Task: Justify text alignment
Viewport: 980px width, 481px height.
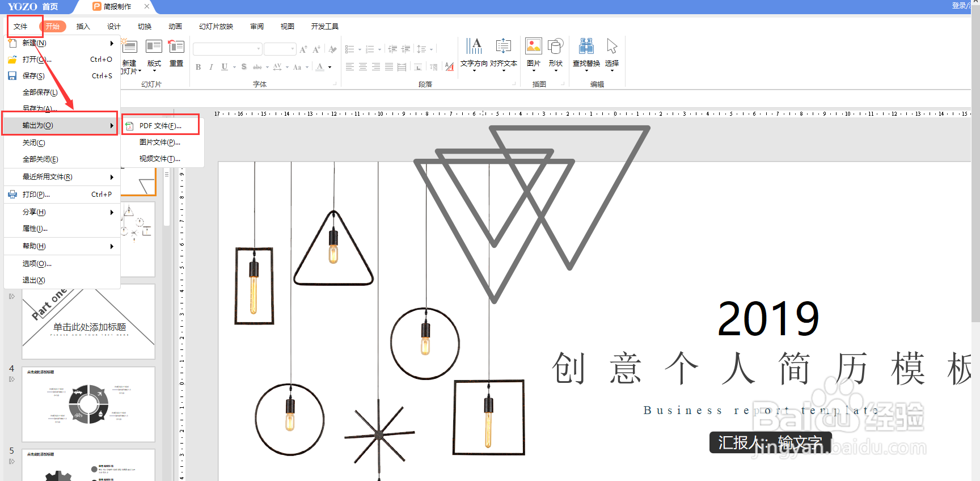Action: point(389,67)
